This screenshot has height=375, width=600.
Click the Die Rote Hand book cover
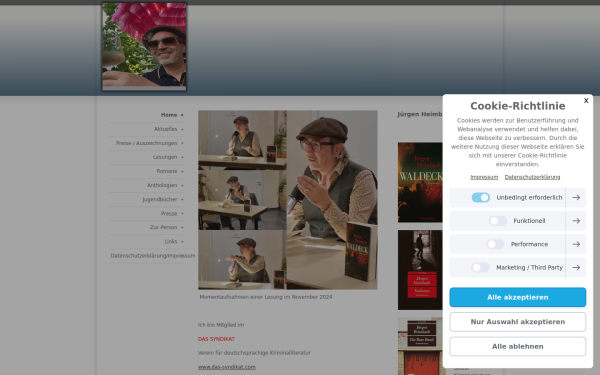(x=420, y=346)
